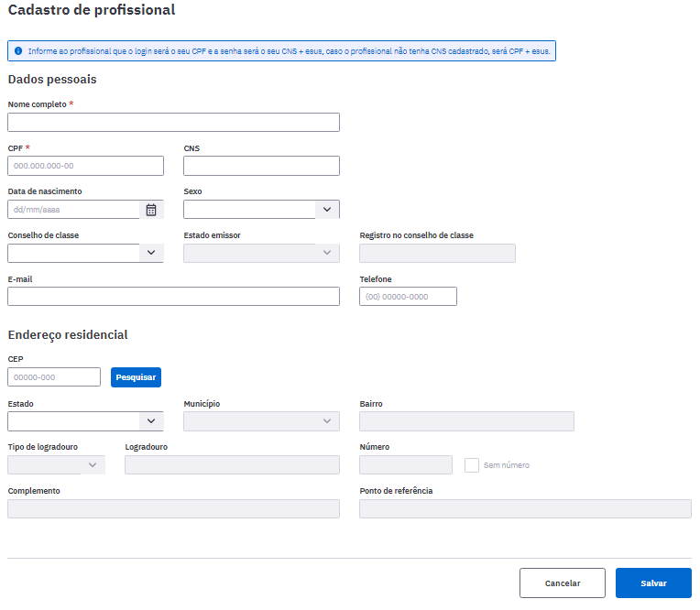This screenshot has height=610, width=700.
Task: Select the CNS input box
Action: (x=262, y=166)
